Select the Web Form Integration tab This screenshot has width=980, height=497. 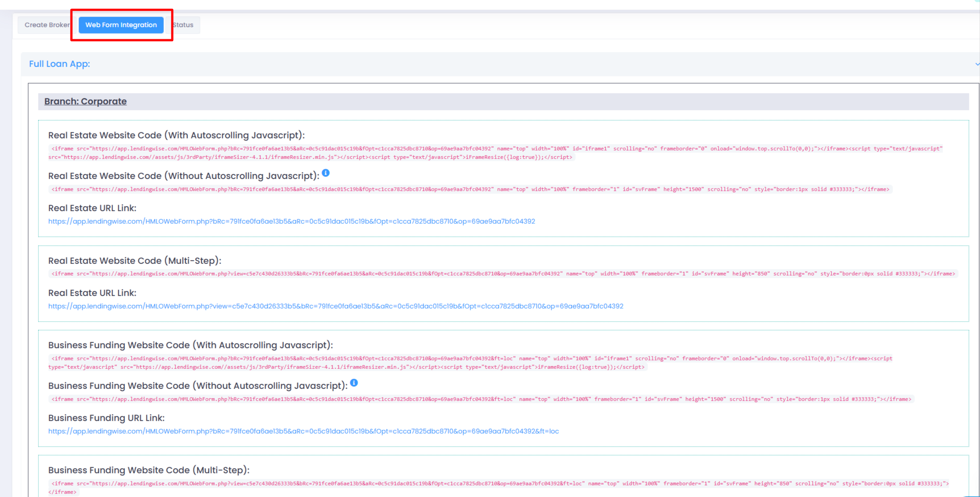point(121,25)
